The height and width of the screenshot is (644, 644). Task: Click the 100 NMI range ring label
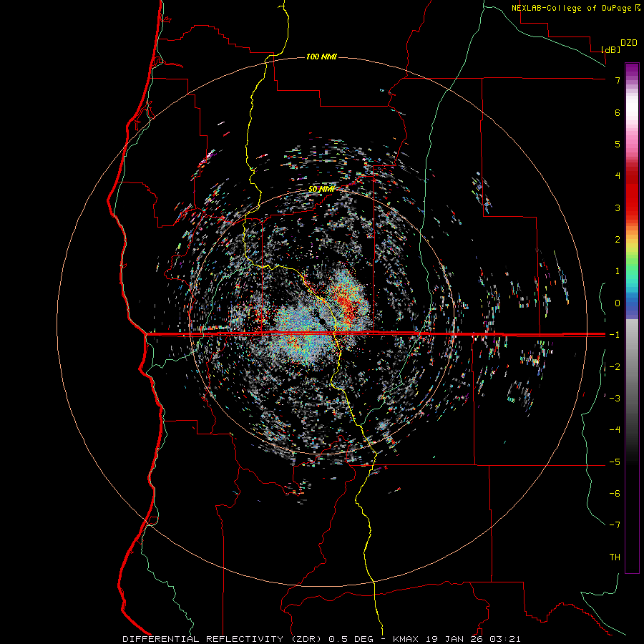[x=321, y=57]
